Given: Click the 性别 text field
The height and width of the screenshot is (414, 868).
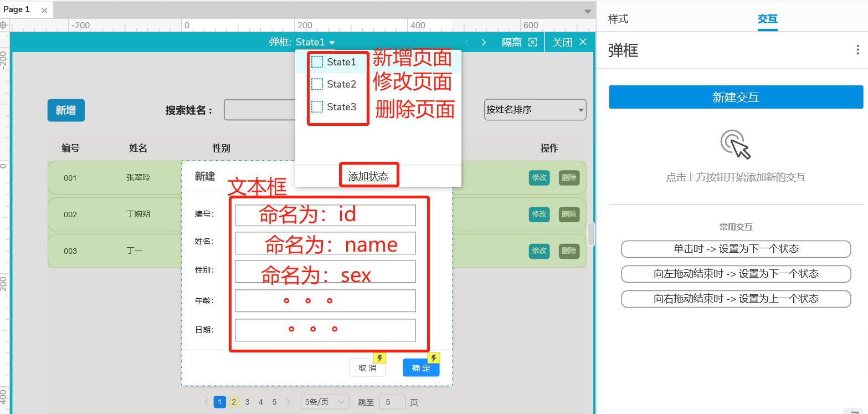Looking at the screenshot, I should point(325,272).
